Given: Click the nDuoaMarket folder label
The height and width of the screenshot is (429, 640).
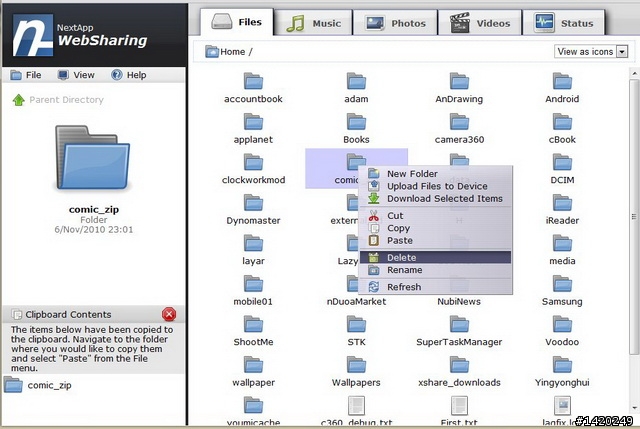Looking at the screenshot, I should tap(356, 302).
